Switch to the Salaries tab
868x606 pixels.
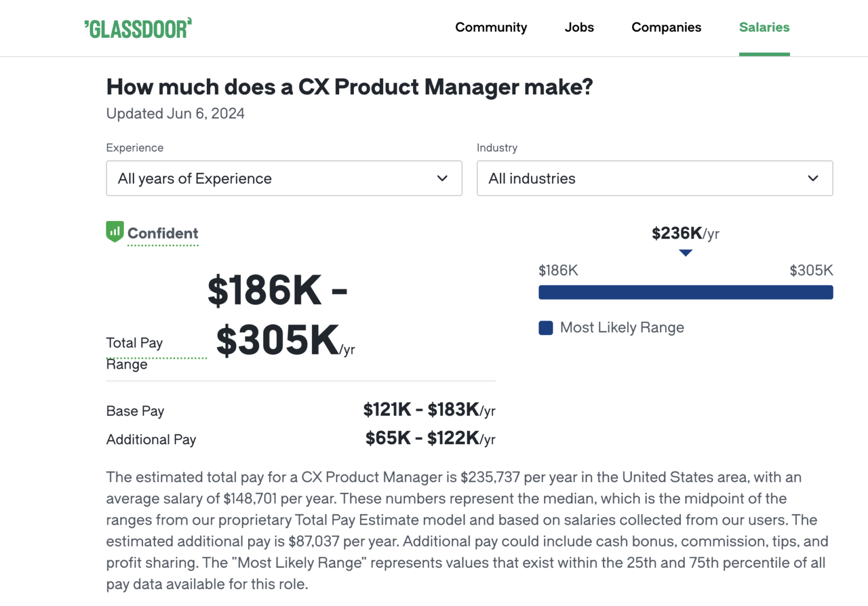tap(764, 27)
